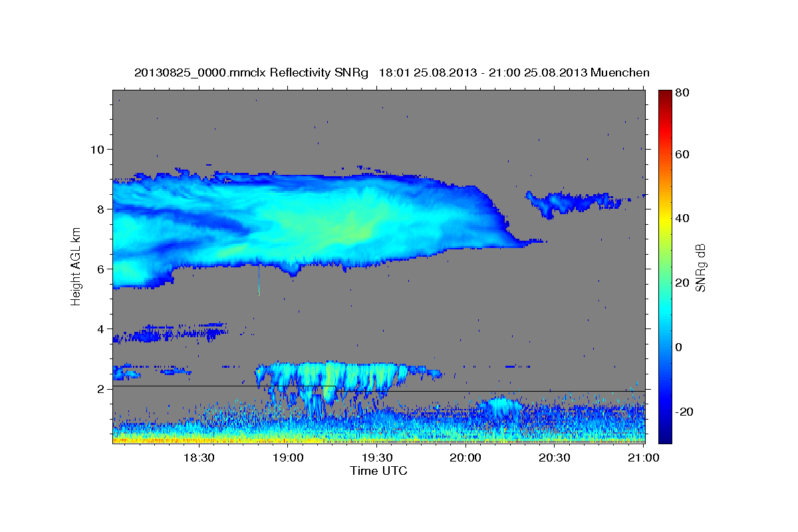Click the colorbar value 60
The image size is (798, 532).
point(682,154)
